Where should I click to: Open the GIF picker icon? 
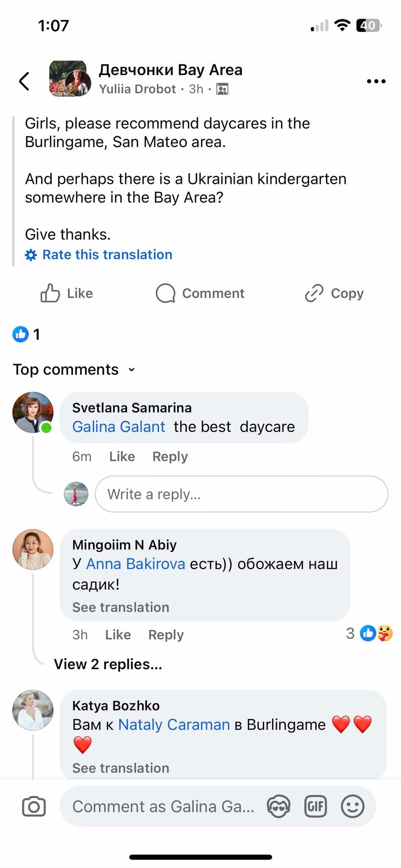point(316,806)
